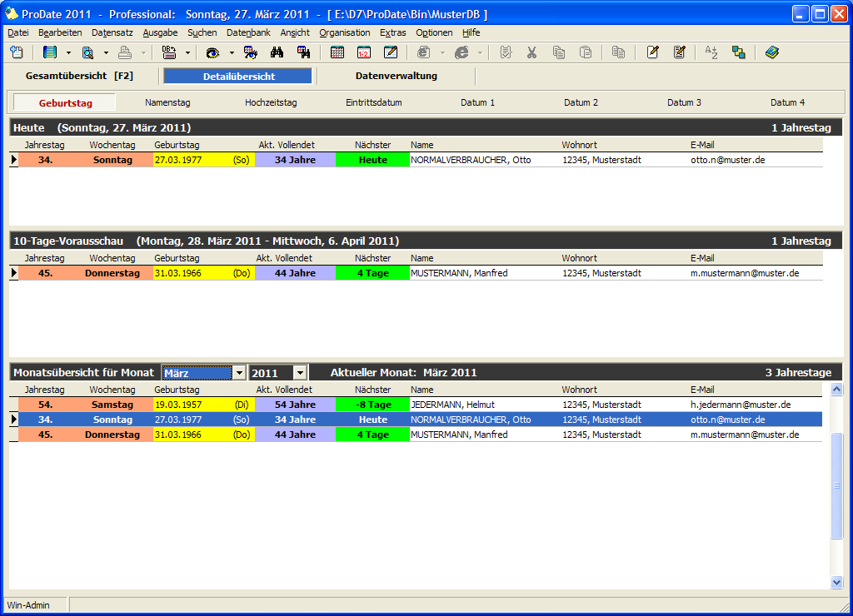Screen dimensions: 853x616
Task: Click the print preview magnifier icon
Action: 87,52
